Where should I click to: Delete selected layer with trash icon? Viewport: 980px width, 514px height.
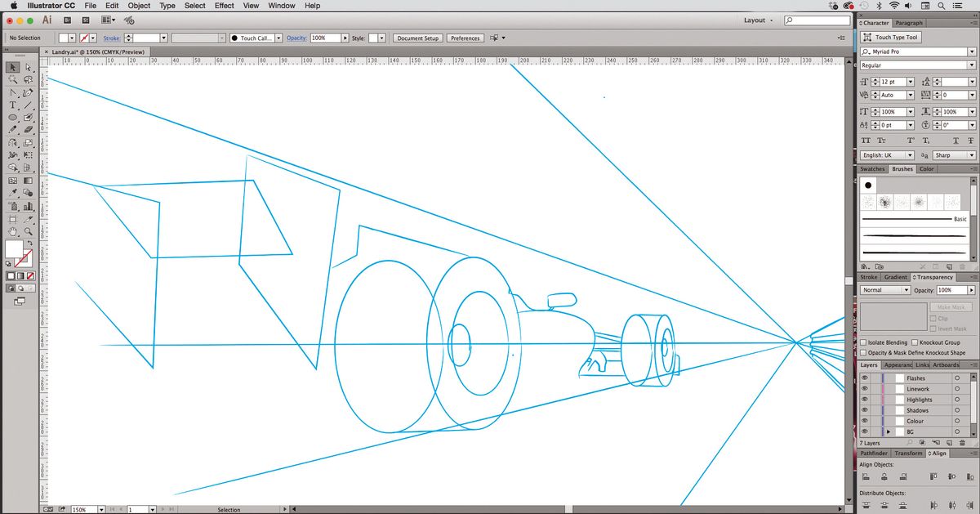[963, 442]
